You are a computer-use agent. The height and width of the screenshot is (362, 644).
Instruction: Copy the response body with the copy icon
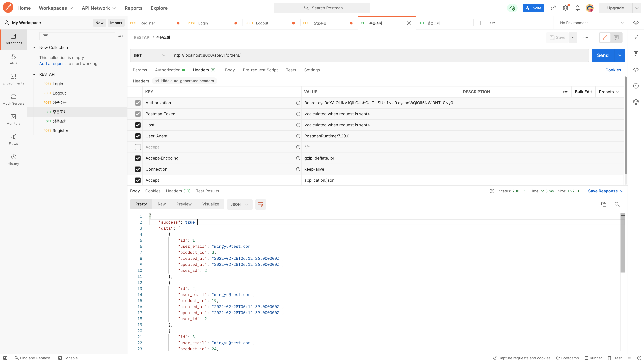(604, 204)
